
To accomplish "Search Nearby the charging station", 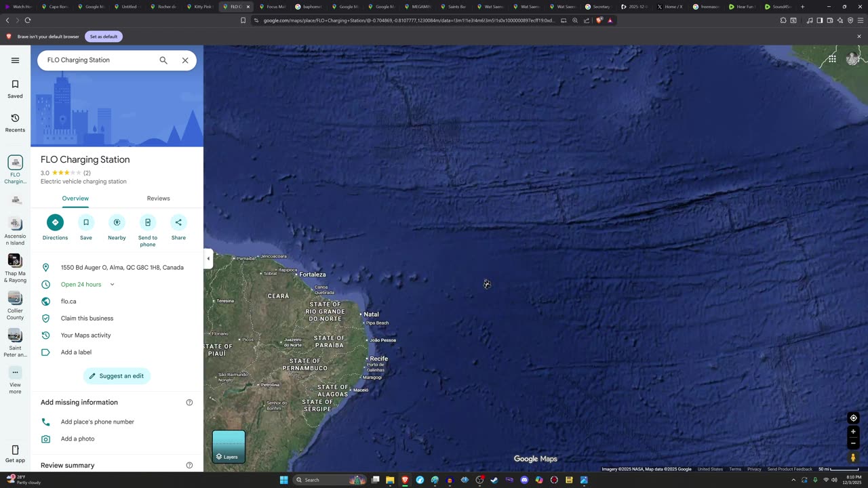I will coord(117,228).
